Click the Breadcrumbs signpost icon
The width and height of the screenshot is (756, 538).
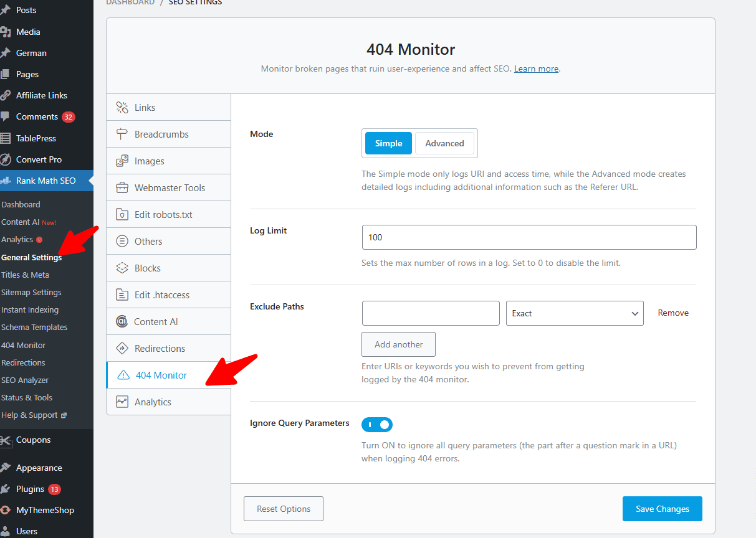point(122,134)
